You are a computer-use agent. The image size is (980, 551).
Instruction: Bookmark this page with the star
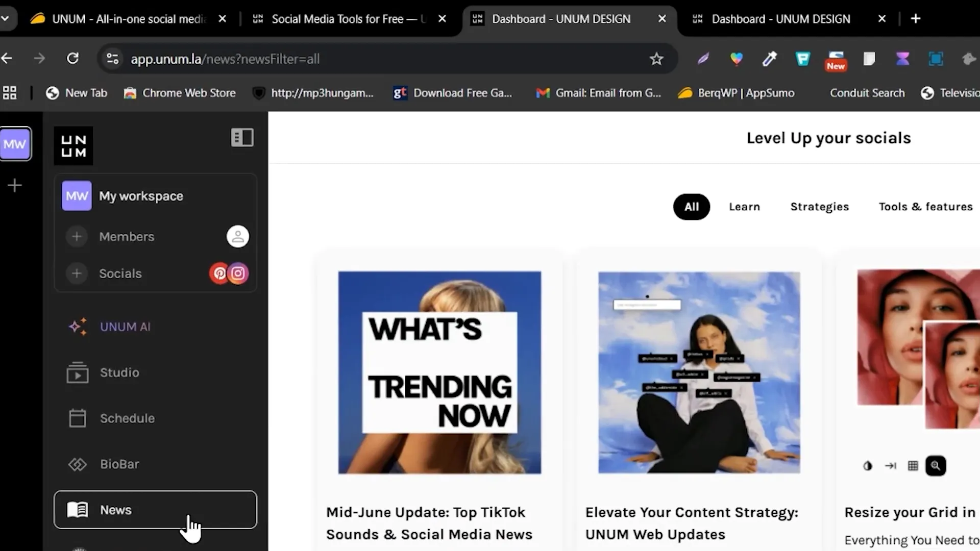656,59
